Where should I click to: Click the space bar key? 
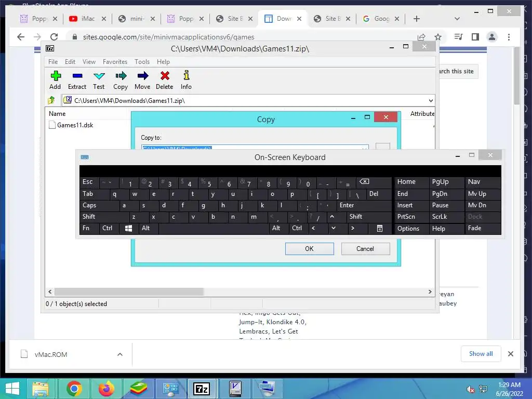pos(214,228)
